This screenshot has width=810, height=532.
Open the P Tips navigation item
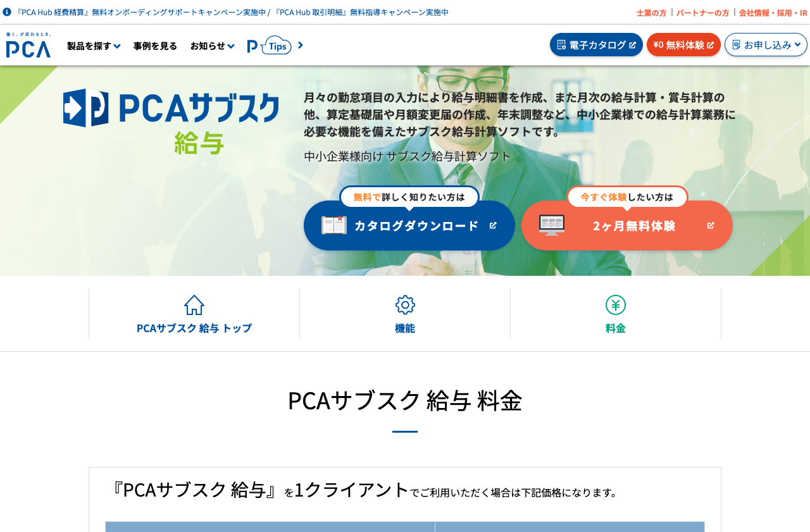click(271, 45)
